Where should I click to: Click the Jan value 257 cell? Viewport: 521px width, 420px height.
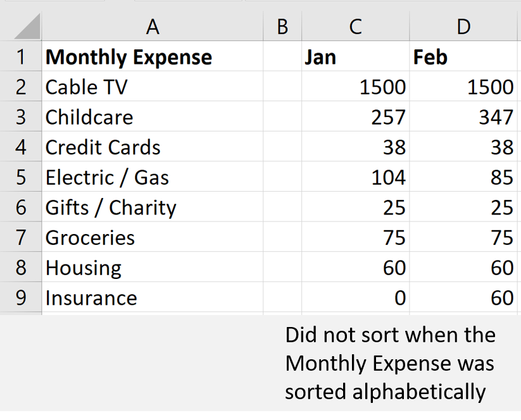(356, 116)
